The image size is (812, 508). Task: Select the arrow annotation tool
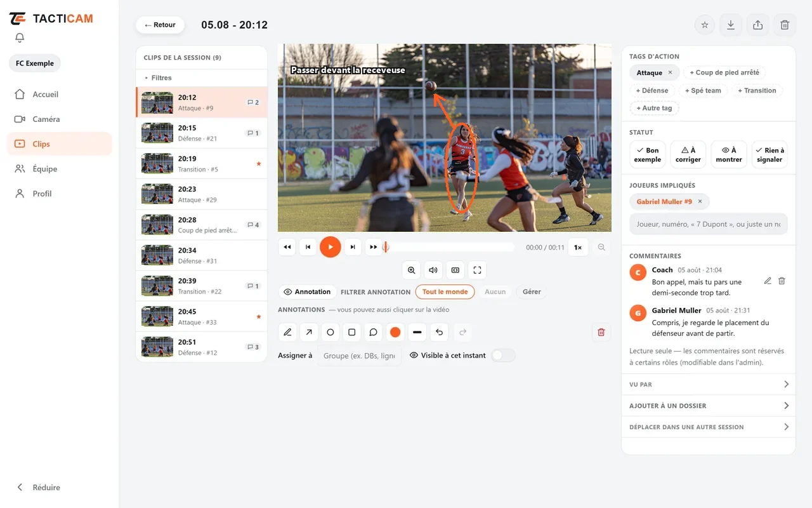(309, 332)
